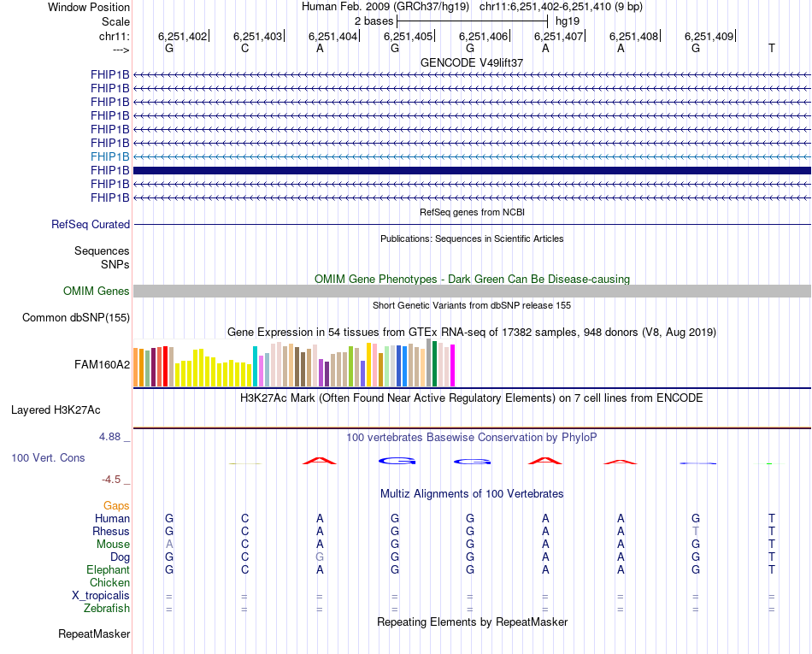Viewport: 812px width, 654px height.
Task: Click coordinate label 6,251,406
Action: [x=483, y=36]
